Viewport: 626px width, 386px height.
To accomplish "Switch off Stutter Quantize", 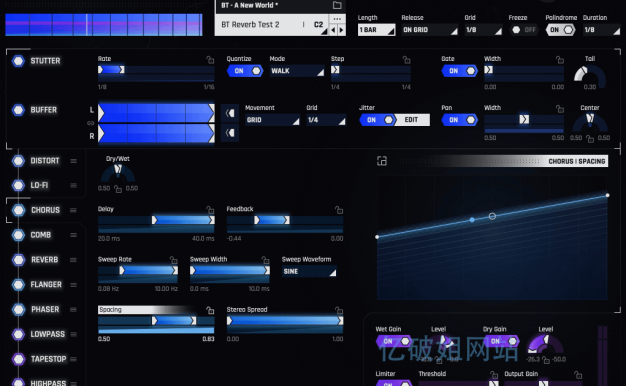I will click(245, 71).
